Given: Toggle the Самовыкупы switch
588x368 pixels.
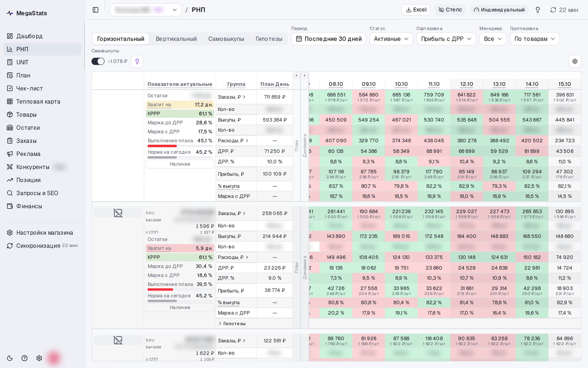Looking at the screenshot, I should [x=98, y=61].
